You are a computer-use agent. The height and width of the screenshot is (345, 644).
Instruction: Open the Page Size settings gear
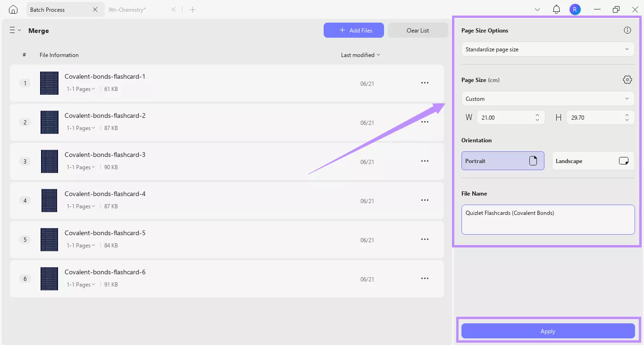[627, 79]
